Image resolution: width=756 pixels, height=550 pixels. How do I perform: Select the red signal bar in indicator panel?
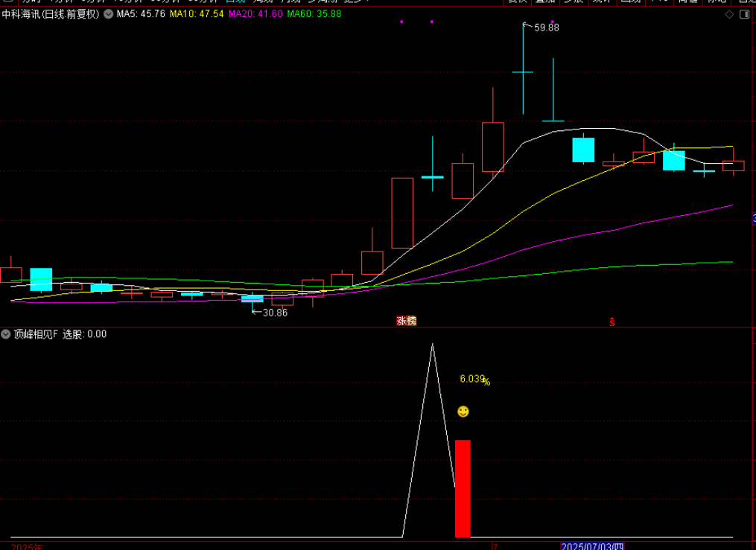[463, 488]
